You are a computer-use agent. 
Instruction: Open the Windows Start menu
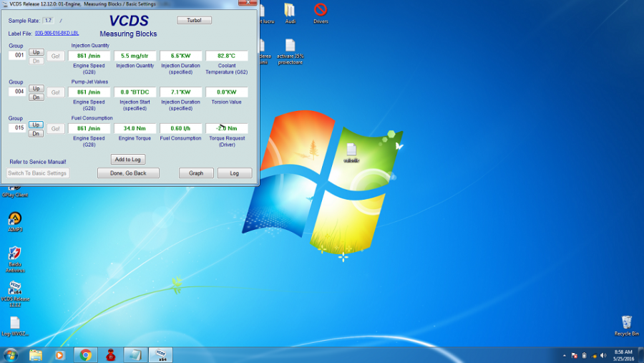[11, 354]
